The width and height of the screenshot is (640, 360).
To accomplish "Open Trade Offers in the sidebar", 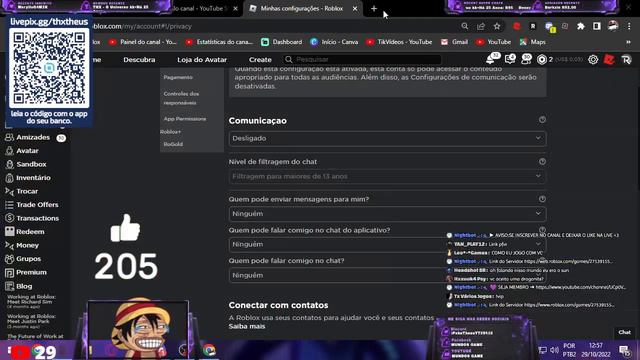I will [x=37, y=205].
